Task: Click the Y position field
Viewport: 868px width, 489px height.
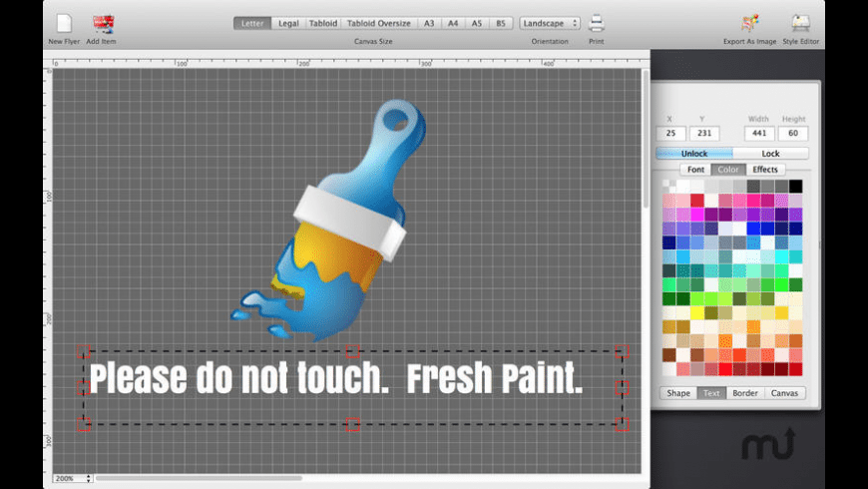Action: (704, 133)
